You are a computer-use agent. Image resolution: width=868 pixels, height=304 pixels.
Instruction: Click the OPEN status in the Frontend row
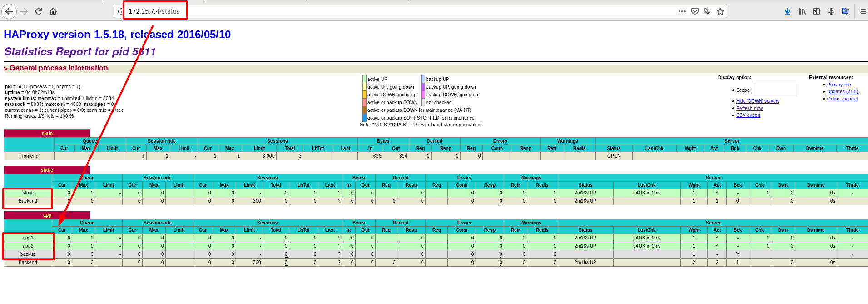point(614,156)
